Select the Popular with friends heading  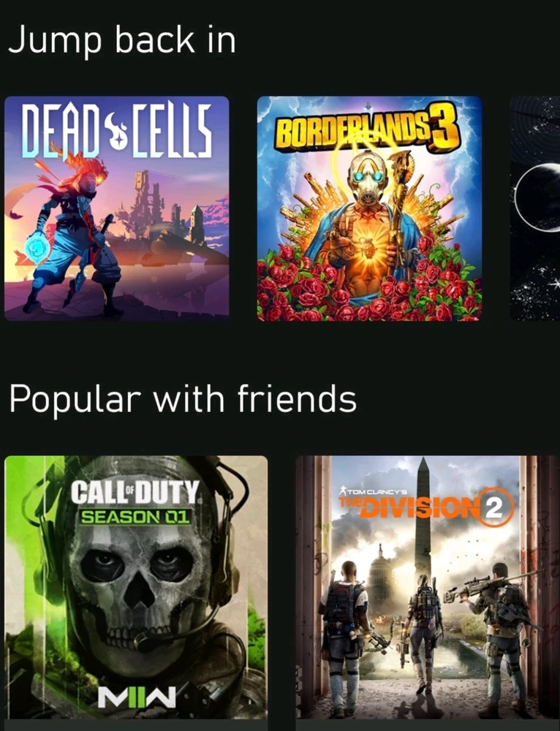pyautogui.click(x=183, y=400)
